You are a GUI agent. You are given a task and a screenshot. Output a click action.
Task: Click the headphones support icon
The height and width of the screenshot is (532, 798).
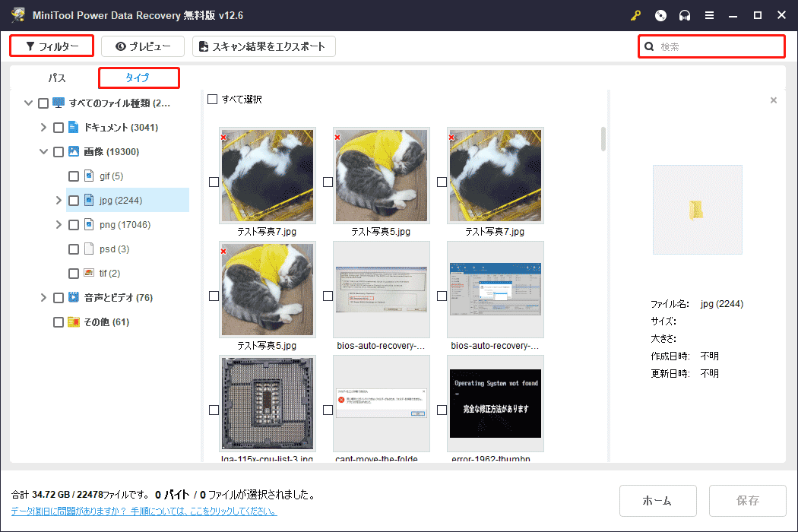(x=685, y=14)
